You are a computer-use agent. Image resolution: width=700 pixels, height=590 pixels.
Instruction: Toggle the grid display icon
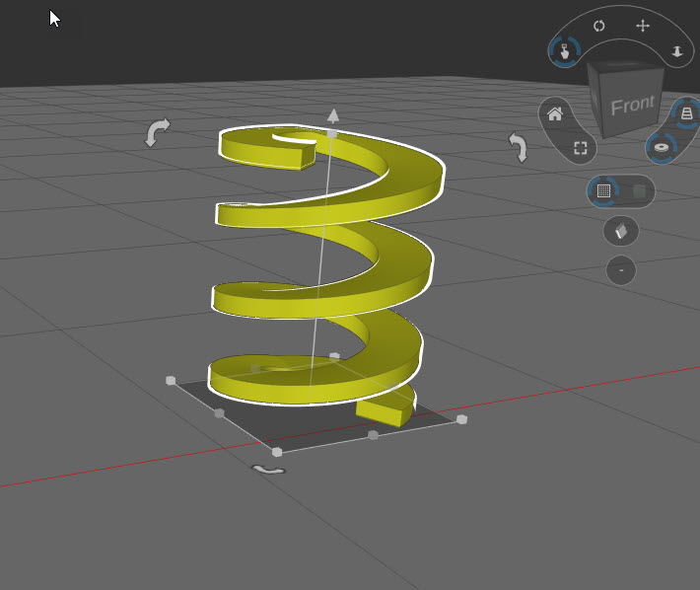[603, 191]
